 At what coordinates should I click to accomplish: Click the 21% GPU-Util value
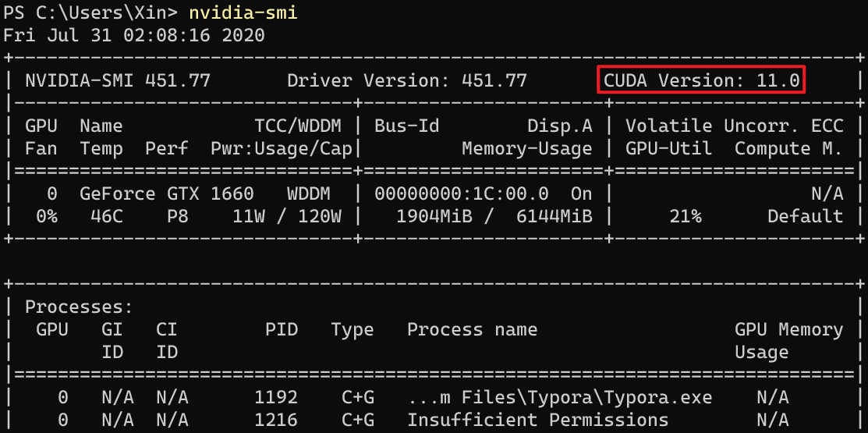[685, 216]
